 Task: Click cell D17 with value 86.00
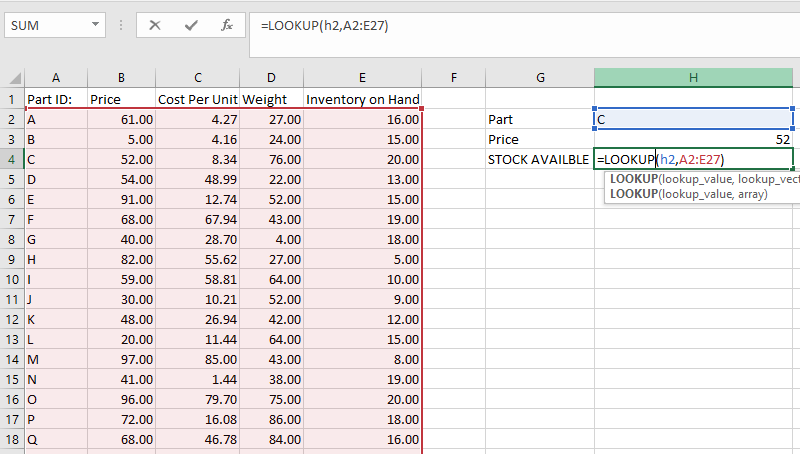coord(271,419)
